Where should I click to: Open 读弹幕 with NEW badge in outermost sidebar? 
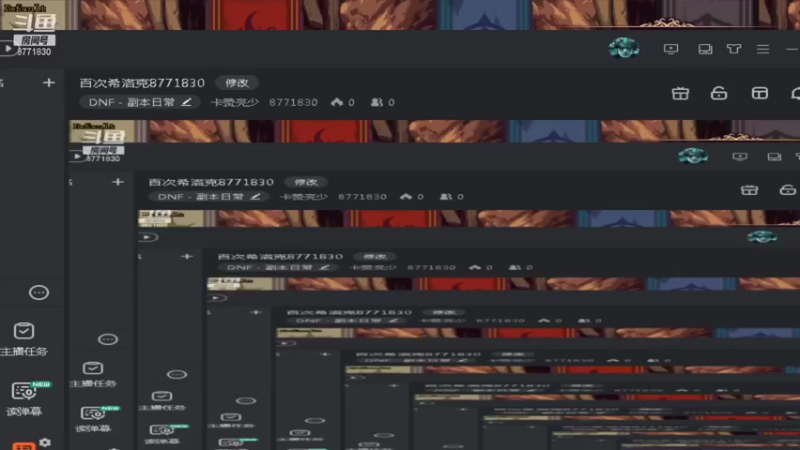(27, 398)
